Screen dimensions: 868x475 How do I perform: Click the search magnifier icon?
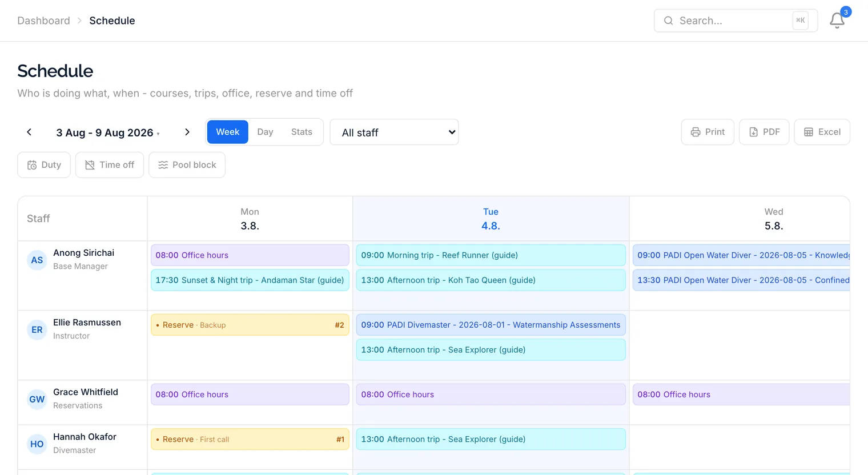pos(668,21)
